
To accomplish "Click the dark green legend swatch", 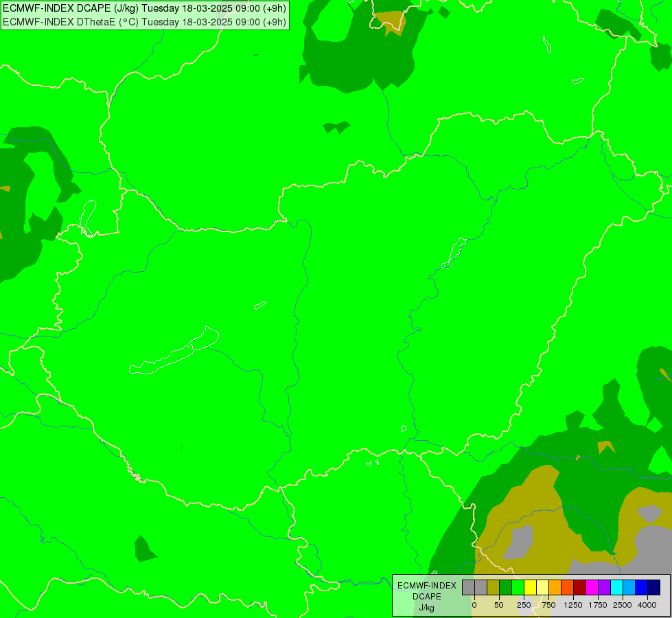I will [x=506, y=587].
